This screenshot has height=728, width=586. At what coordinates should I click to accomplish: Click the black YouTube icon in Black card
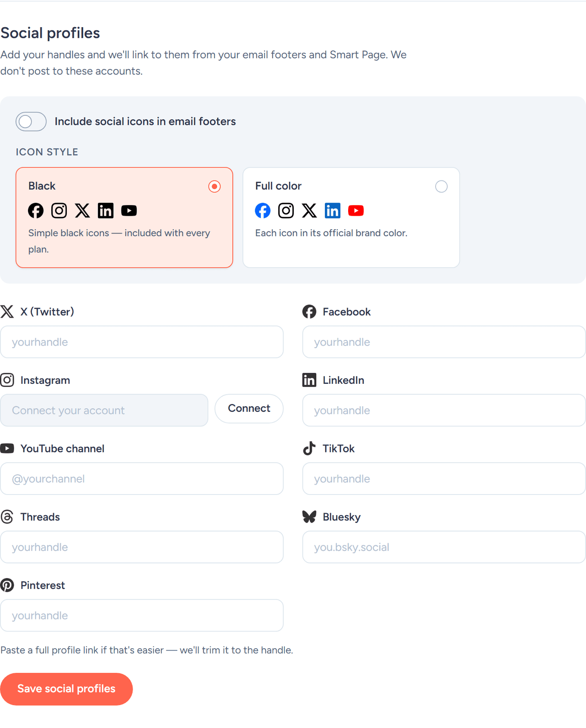pyautogui.click(x=129, y=211)
